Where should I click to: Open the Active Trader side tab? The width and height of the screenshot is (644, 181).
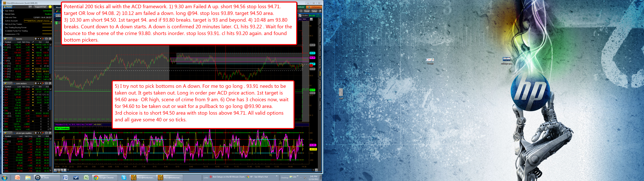tap(320, 50)
